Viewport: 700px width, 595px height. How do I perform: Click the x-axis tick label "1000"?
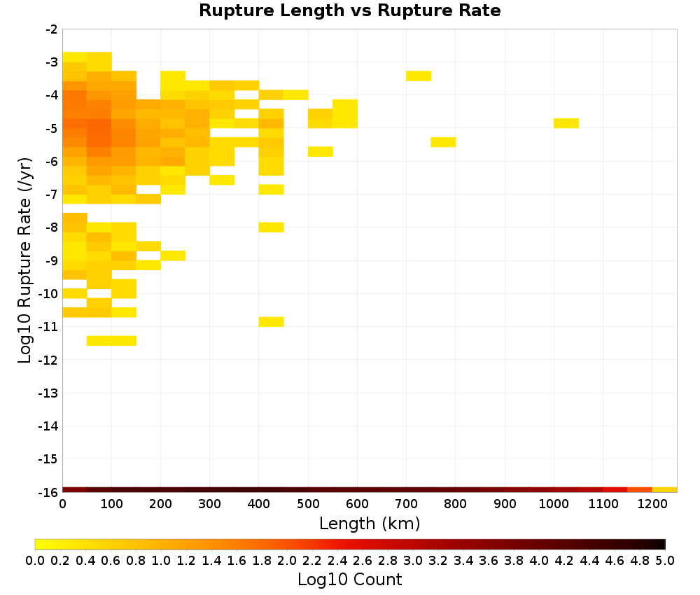coord(554,504)
